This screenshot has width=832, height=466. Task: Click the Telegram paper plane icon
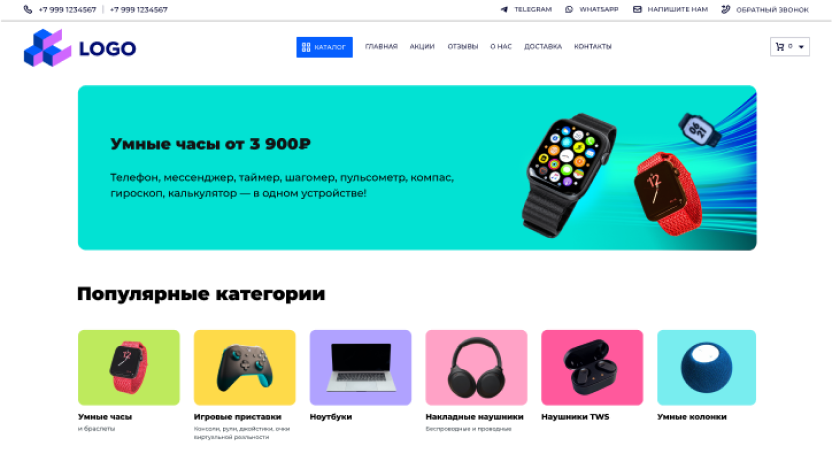[504, 10]
